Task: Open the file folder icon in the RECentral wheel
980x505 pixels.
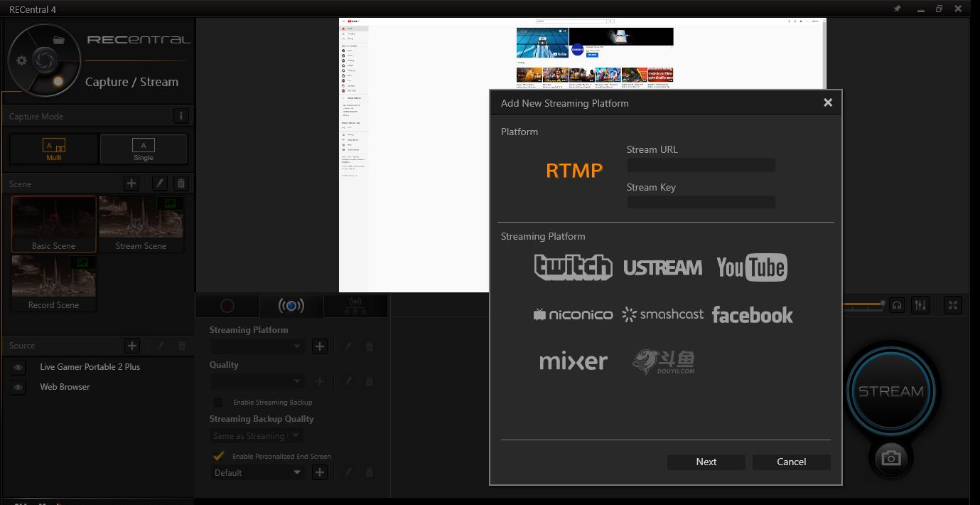Action: click(59, 40)
